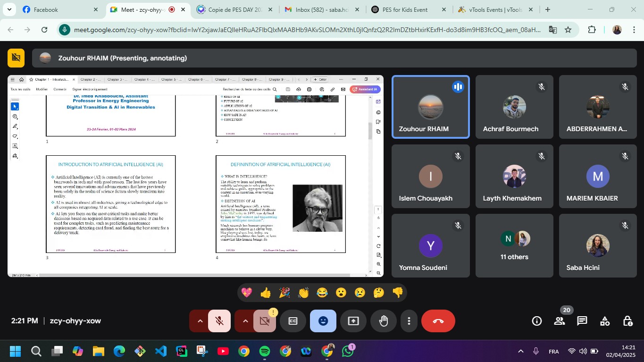Open the activities shapes icon
The height and width of the screenshot is (362, 644).
[x=605, y=321]
